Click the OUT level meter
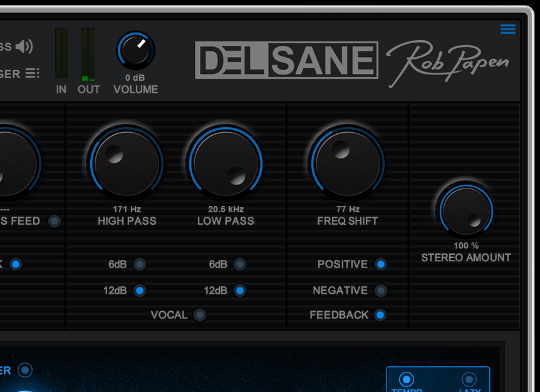Image resolution: width=540 pixels, height=392 pixels. [88, 54]
